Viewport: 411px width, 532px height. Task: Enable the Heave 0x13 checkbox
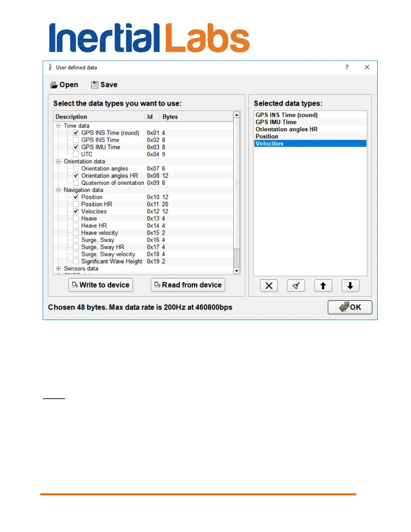[x=76, y=218]
